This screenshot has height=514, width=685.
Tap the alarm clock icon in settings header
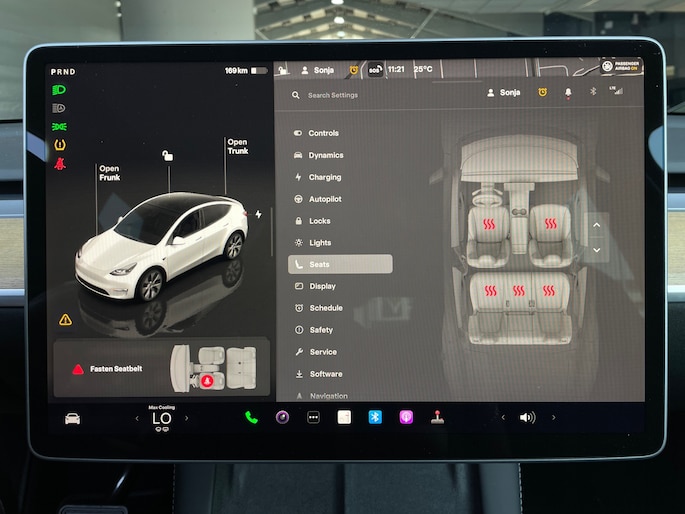click(543, 92)
